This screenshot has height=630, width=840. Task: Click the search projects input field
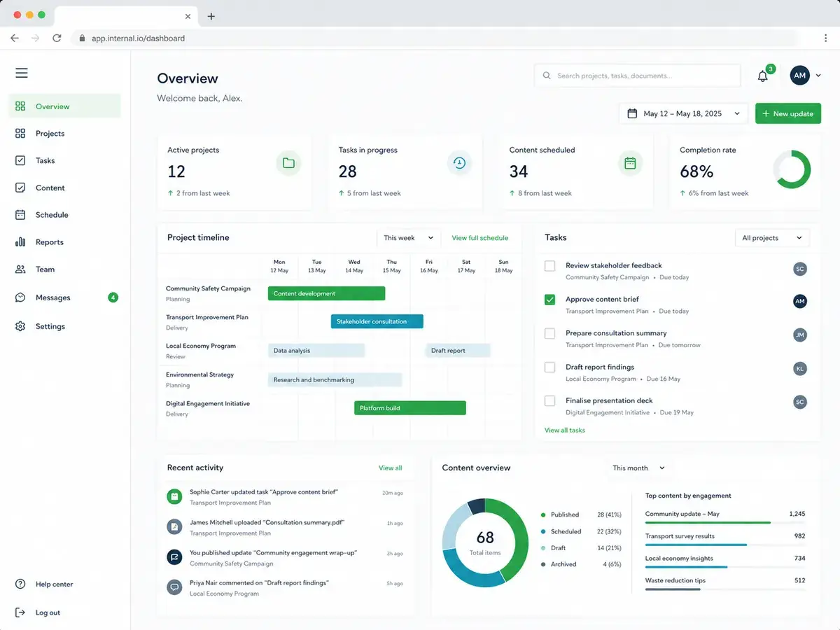coord(638,76)
